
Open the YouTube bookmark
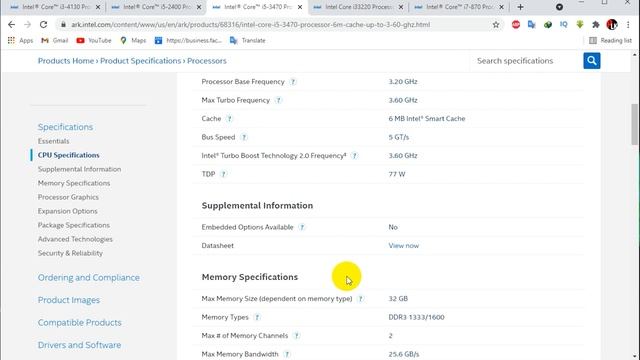pos(94,40)
